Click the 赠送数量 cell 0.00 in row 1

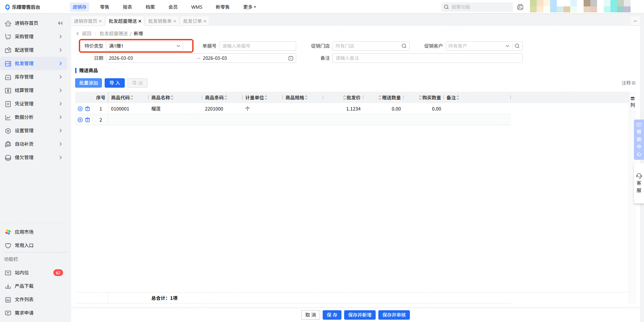[x=396, y=109]
